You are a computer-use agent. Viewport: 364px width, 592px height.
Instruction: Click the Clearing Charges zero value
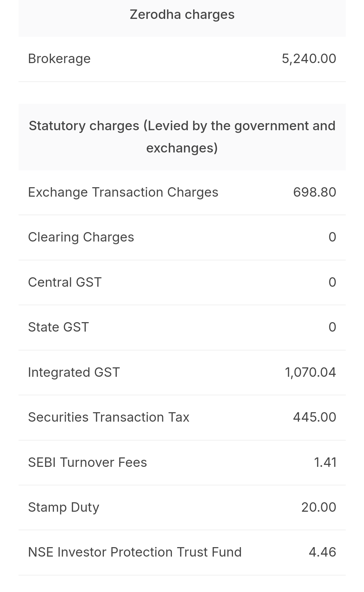click(x=332, y=237)
